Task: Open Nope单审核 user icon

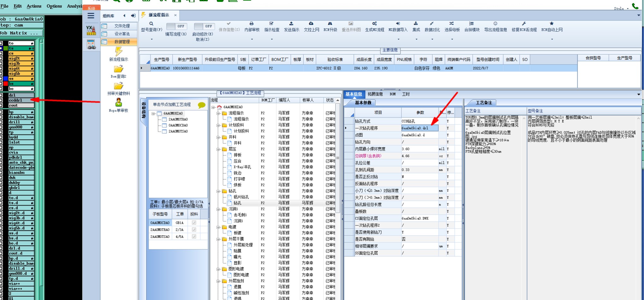Action: pos(119,103)
